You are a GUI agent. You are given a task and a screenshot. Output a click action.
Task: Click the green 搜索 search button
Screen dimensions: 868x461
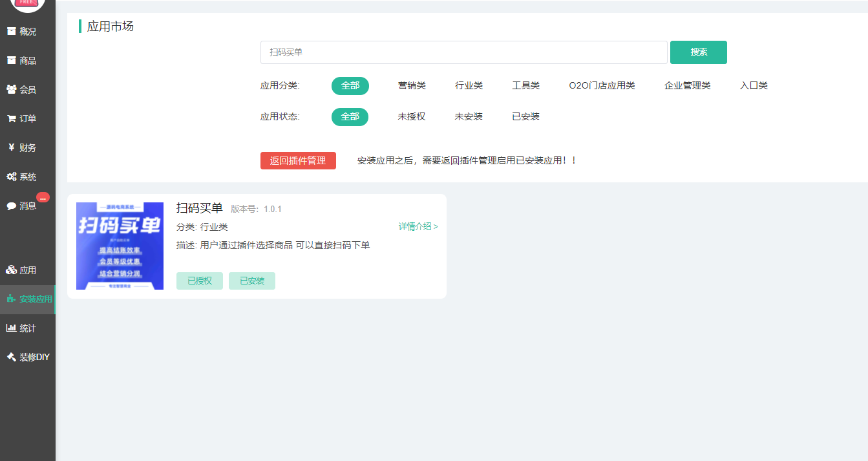click(x=698, y=52)
